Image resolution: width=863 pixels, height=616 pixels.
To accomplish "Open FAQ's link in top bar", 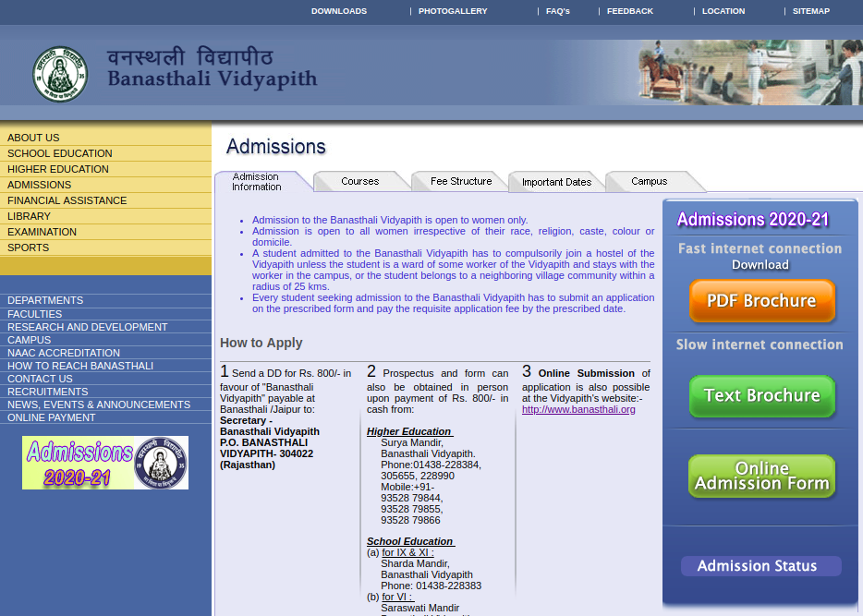I will click(x=558, y=11).
